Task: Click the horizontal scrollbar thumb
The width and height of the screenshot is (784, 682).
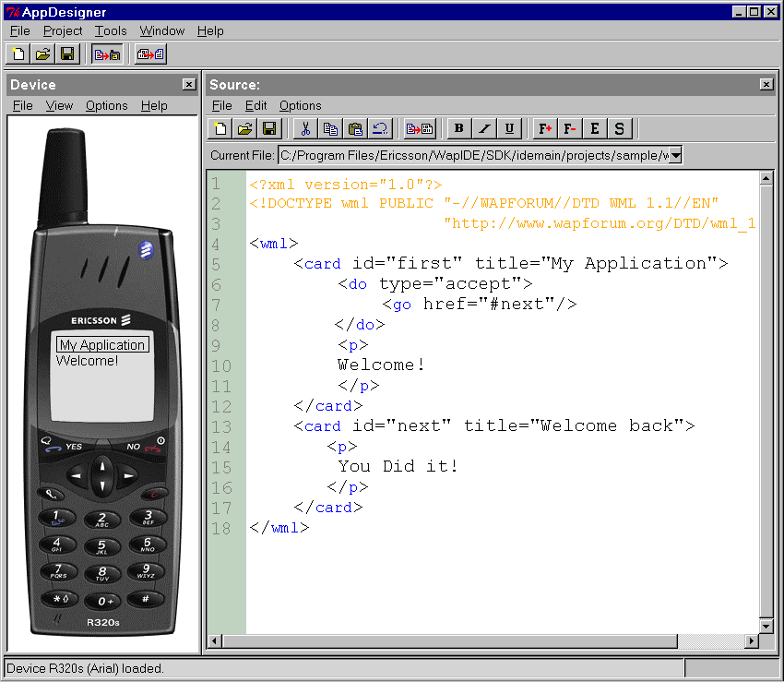Action: point(449,640)
